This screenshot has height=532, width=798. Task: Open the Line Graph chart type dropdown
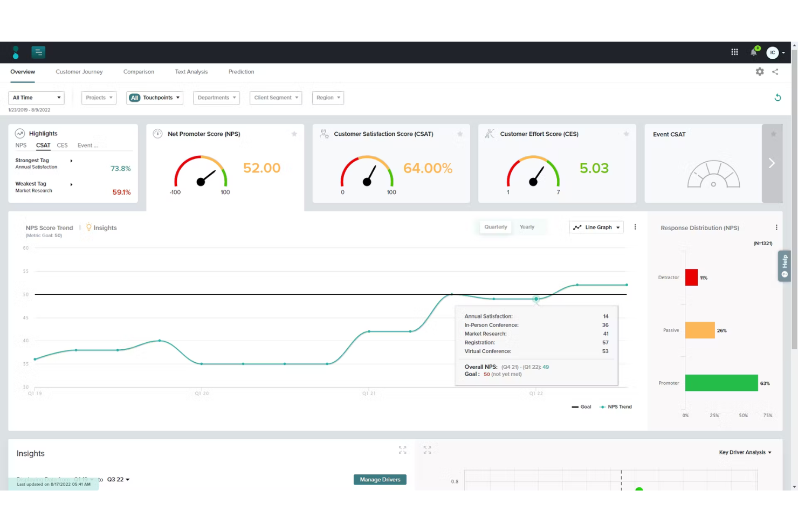(596, 227)
